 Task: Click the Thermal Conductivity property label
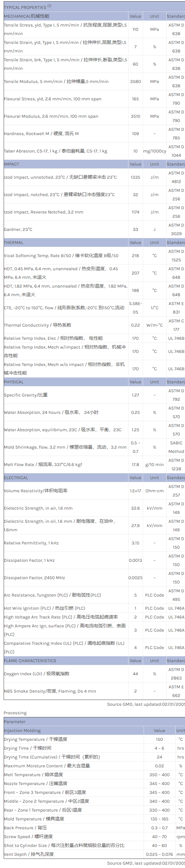[38, 325]
